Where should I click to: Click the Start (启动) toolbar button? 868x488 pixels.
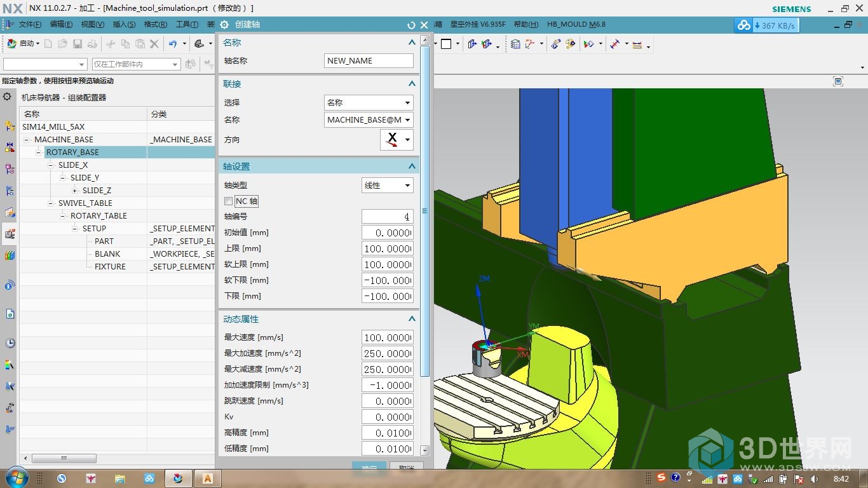point(23,44)
